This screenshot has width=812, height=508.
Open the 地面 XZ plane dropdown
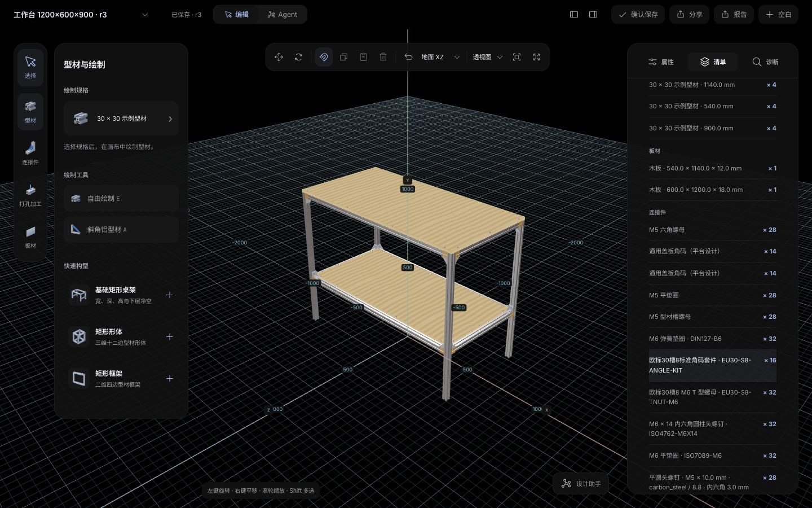pyautogui.click(x=441, y=57)
